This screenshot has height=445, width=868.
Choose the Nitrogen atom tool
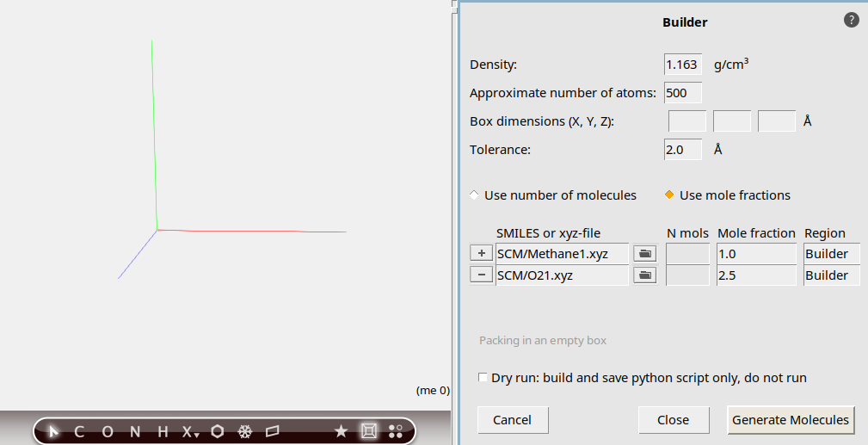pyautogui.click(x=135, y=432)
